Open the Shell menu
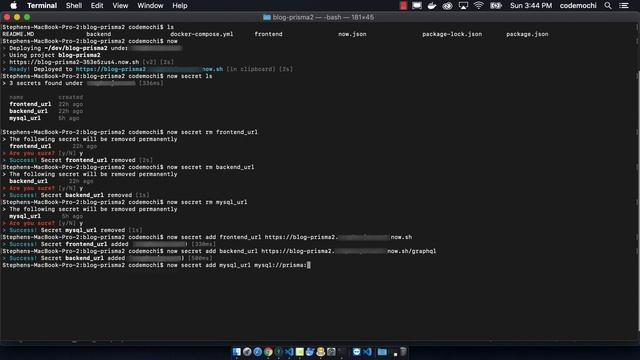Viewport: 640px width, 360px height. point(74,5)
